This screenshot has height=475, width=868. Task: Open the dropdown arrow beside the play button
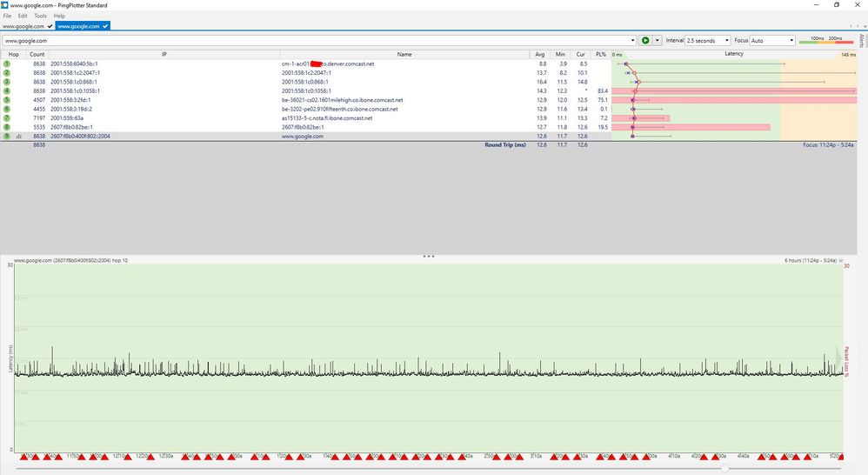pyautogui.click(x=658, y=40)
